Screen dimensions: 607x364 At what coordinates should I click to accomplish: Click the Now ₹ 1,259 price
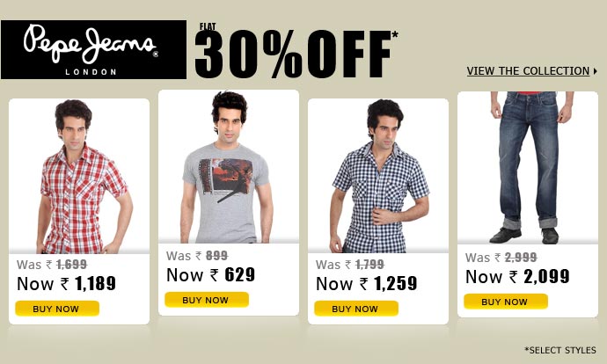click(x=366, y=283)
